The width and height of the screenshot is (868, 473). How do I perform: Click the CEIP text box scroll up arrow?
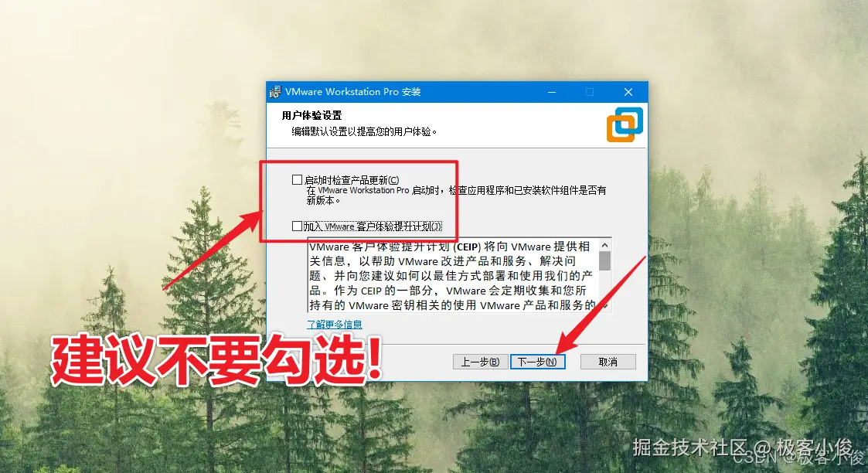[605, 244]
